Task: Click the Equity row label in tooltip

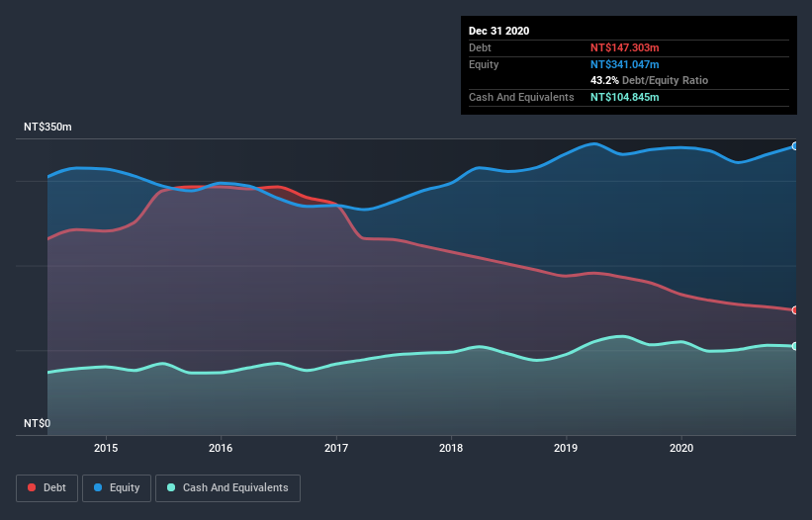Action: [484, 64]
